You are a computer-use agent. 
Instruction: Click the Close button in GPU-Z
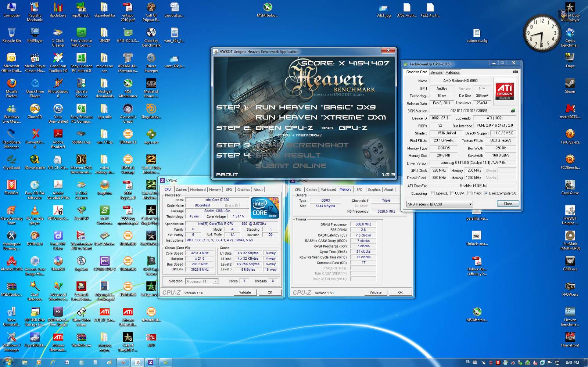tap(508, 204)
